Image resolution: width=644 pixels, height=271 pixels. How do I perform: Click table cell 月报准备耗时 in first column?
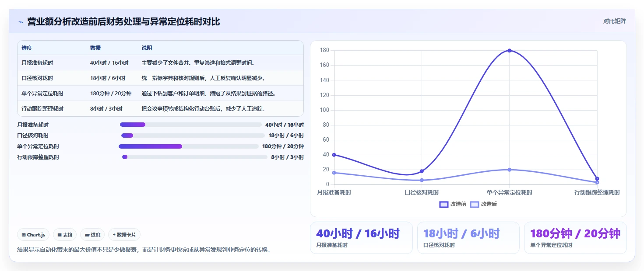(37, 63)
